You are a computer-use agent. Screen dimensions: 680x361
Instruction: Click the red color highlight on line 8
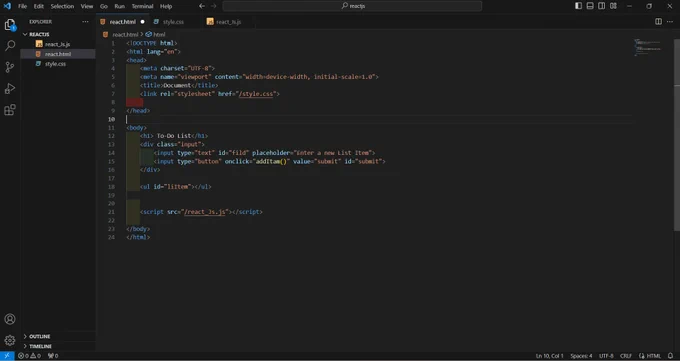tap(134, 102)
